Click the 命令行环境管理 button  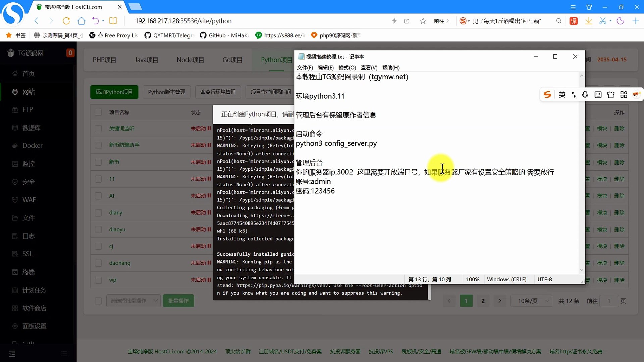pyautogui.click(x=218, y=92)
